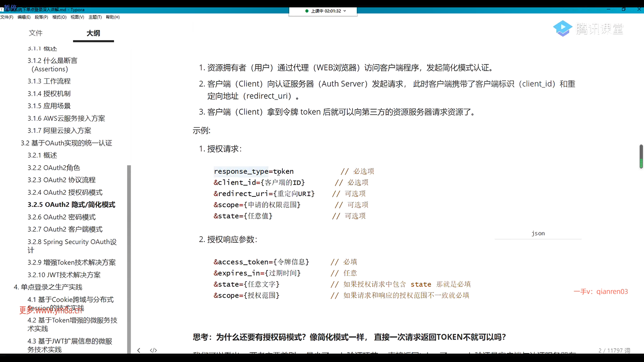Toggle source code mode icon
Image resolution: width=644 pixels, height=362 pixels.
(x=153, y=350)
